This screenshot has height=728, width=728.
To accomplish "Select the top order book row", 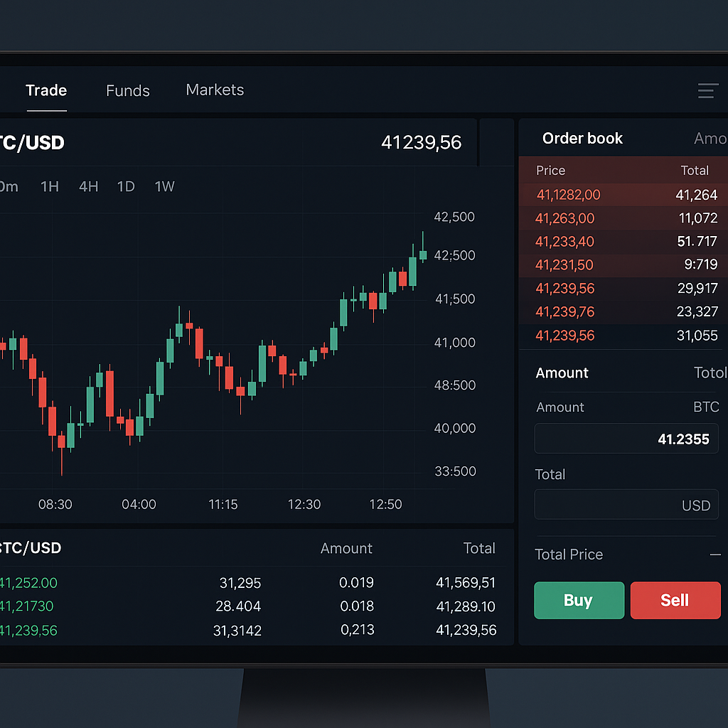I will [626, 194].
